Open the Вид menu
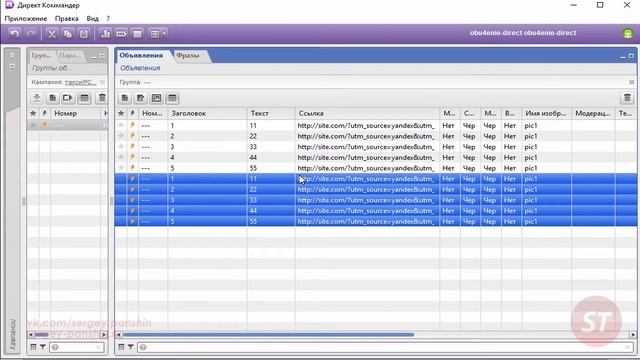Viewport: 640px width, 360px height. (x=92, y=18)
